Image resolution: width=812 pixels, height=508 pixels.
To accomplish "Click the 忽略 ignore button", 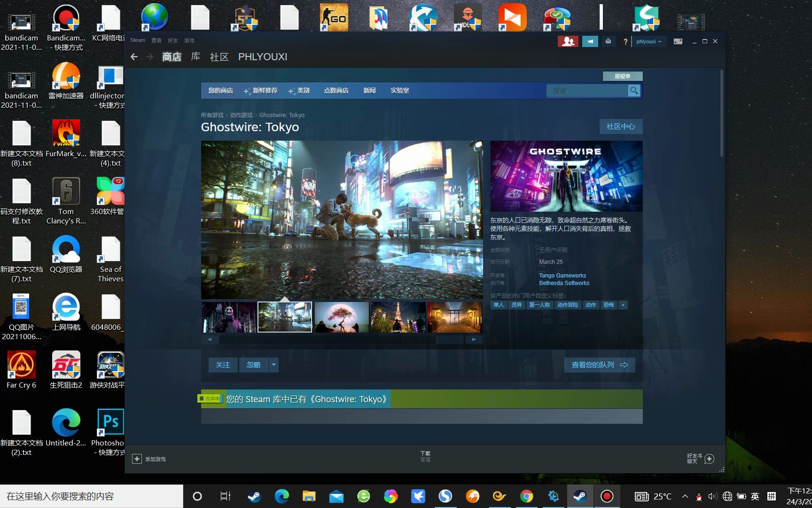I will pyautogui.click(x=254, y=365).
